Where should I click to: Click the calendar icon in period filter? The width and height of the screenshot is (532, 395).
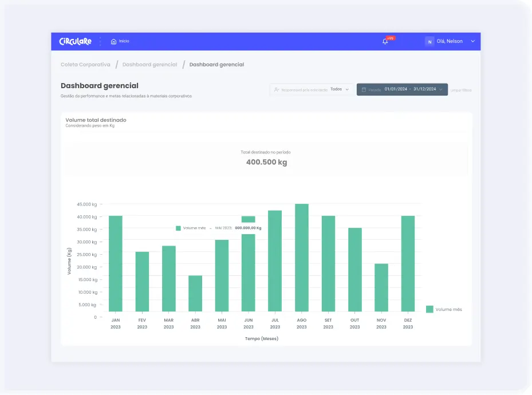364,89
